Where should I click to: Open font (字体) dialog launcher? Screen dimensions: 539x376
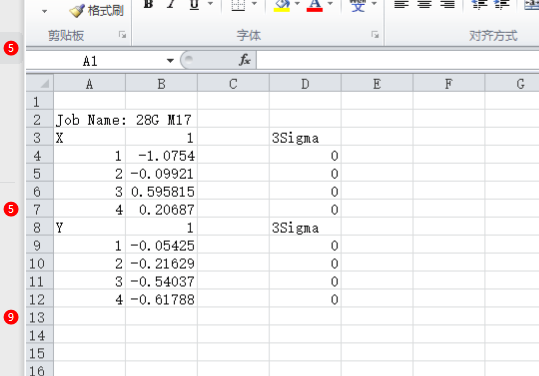pos(375,35)
